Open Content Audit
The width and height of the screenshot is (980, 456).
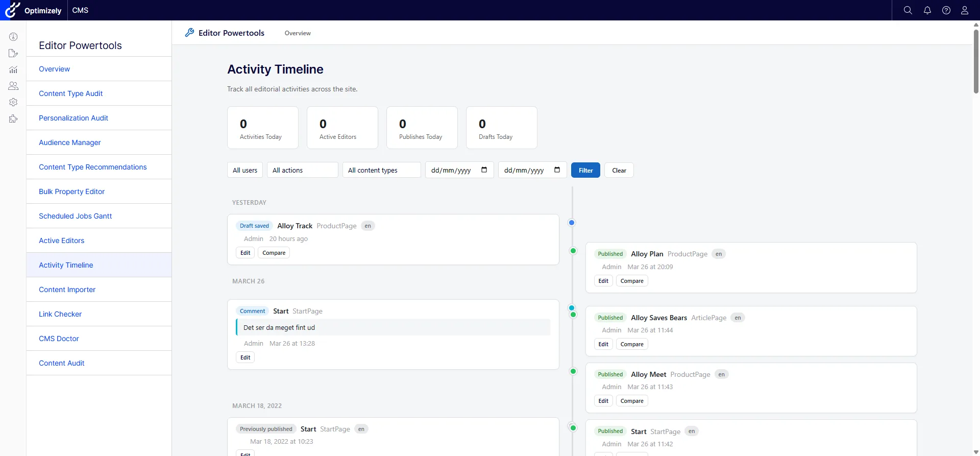(99, 363)
